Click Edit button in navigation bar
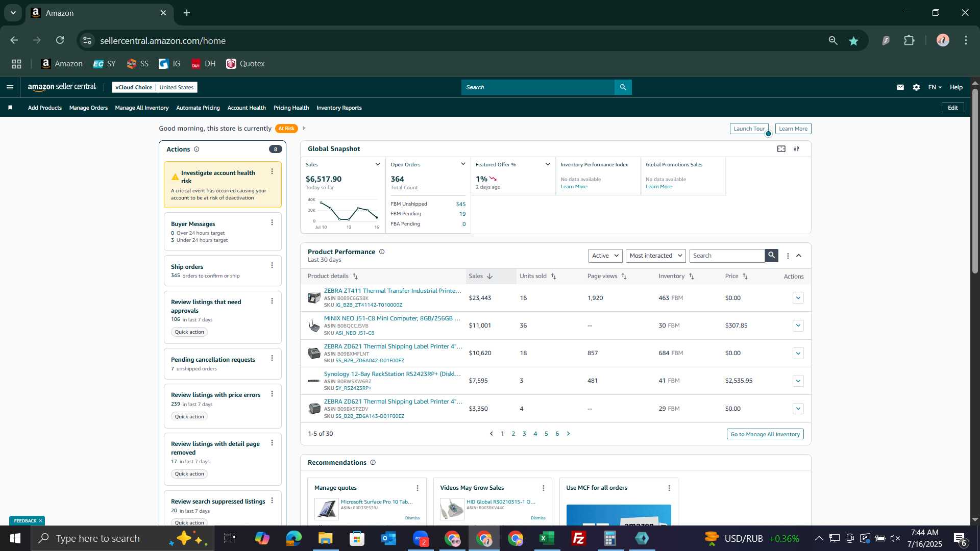 [x=953, y=108]
